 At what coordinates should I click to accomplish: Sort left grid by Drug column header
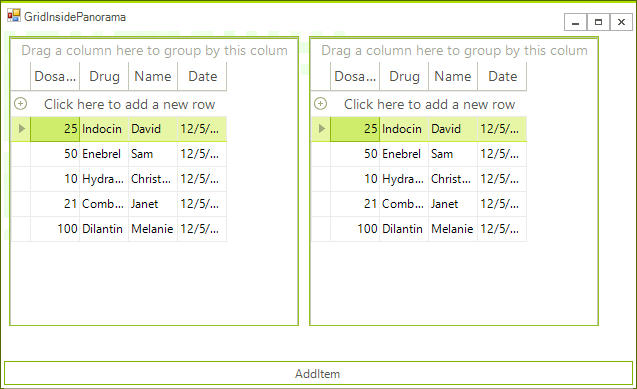click(104, 76)
